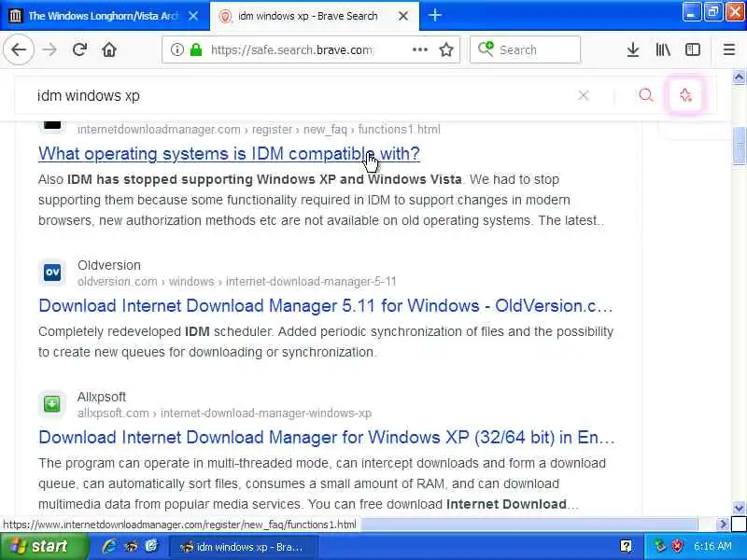Close the Windows Longhorn/Vista tab
The width and height of the screenshot is (747, 560).
193,16
